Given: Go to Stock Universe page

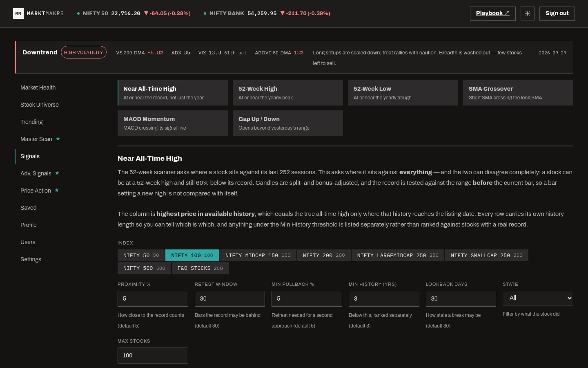Looking at the screenshot, I should tap(40, 105).
